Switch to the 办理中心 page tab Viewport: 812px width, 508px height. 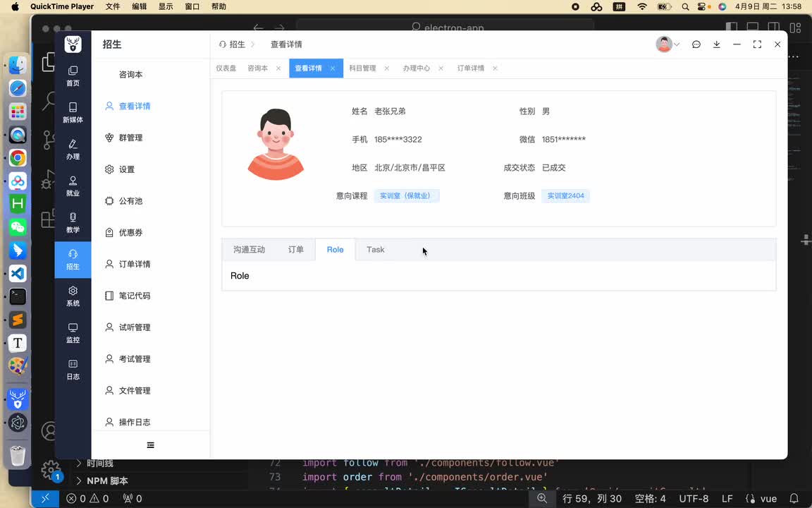(417, 68)
